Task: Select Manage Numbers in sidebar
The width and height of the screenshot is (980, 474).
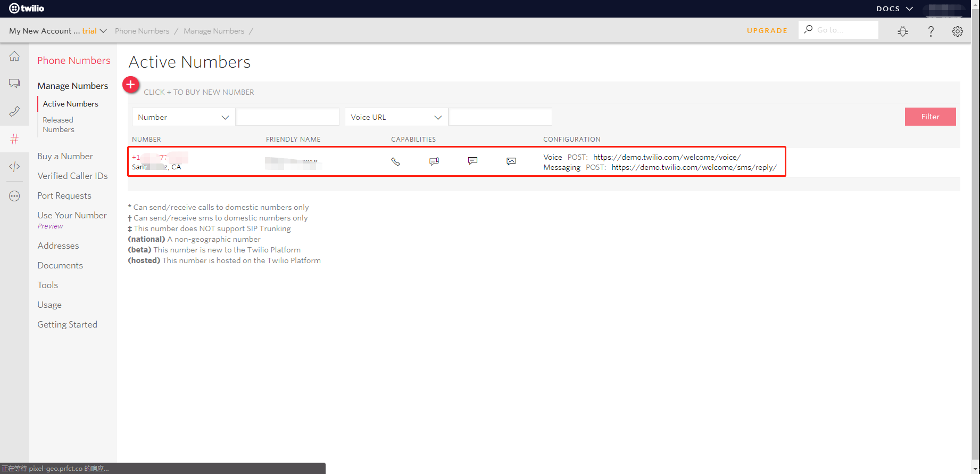Action: 73,86
